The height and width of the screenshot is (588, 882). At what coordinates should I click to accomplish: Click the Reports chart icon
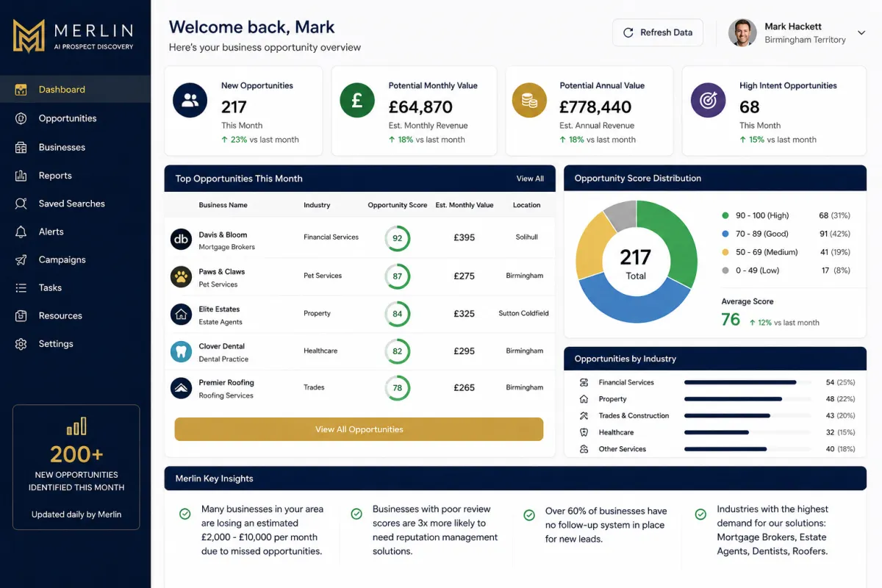(x=21, y=176)
